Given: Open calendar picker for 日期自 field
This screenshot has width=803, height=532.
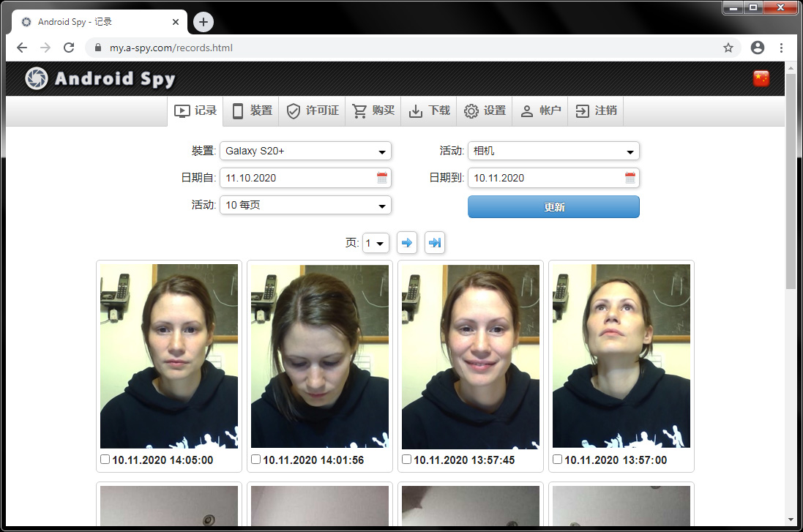Looking at the screenshot, I should 382,178.
